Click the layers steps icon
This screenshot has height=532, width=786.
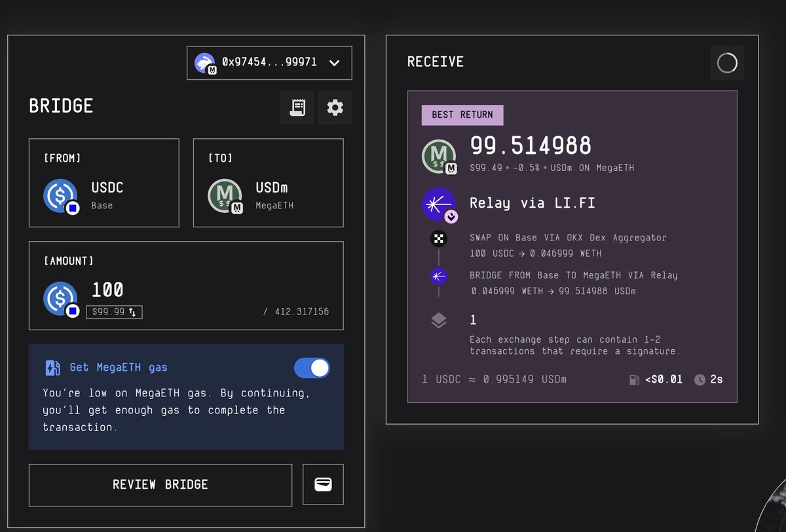pos(439,320)
